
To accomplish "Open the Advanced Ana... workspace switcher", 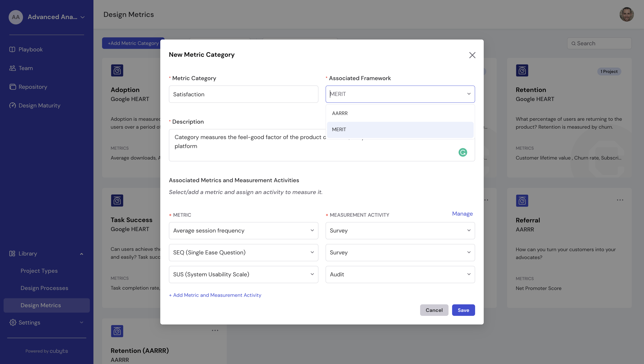I will (52, 17).
